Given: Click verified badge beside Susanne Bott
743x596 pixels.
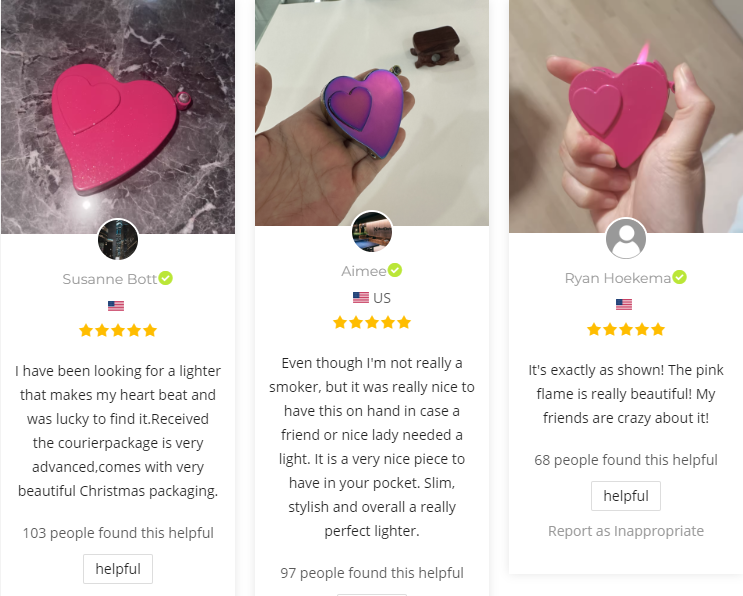Looking at the screenshot, I should [165, 278].
